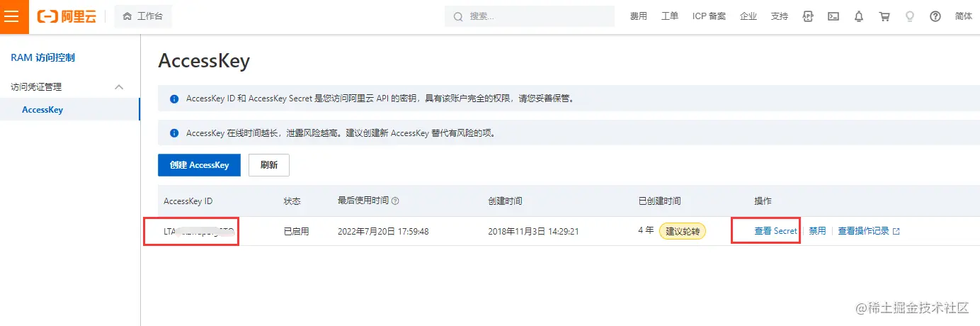The width and height of the screenshot is (980, 326).
Task: Open the hamburger navigation menu
Action: pos(14,16)
